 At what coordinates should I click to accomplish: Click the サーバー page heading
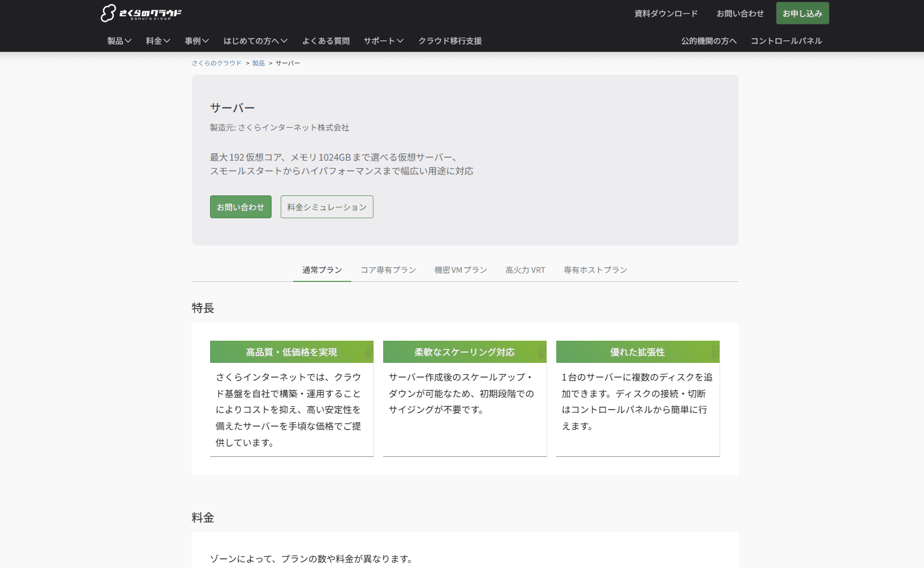[x=232, y=108]
